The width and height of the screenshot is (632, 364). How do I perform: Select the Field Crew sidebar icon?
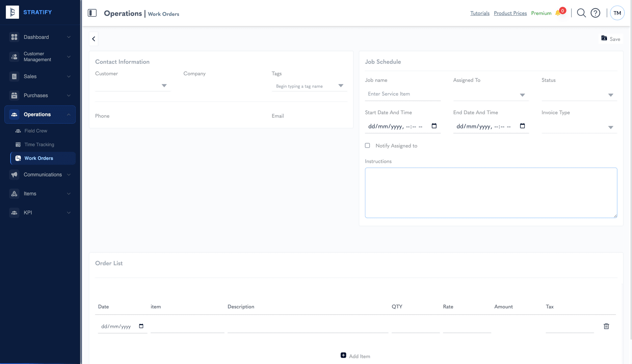click(x=18, y=131)
